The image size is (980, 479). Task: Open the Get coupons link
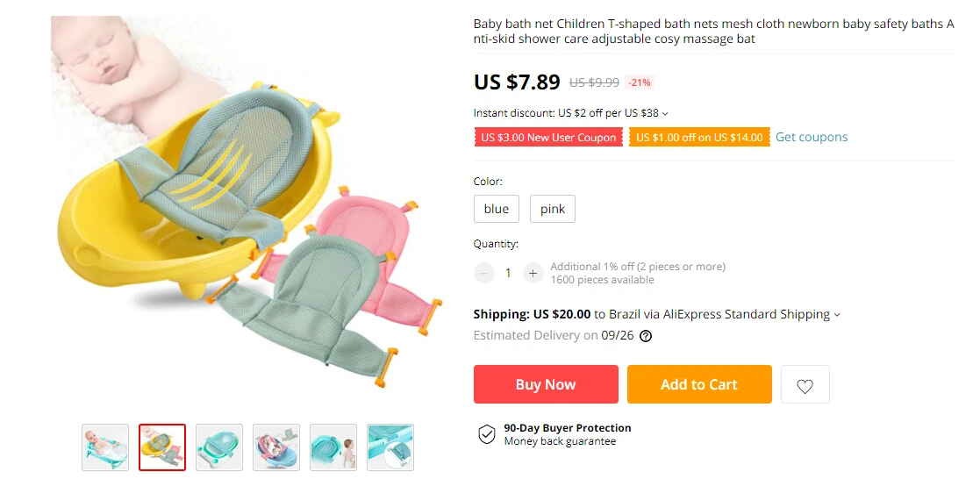(812, 137)
